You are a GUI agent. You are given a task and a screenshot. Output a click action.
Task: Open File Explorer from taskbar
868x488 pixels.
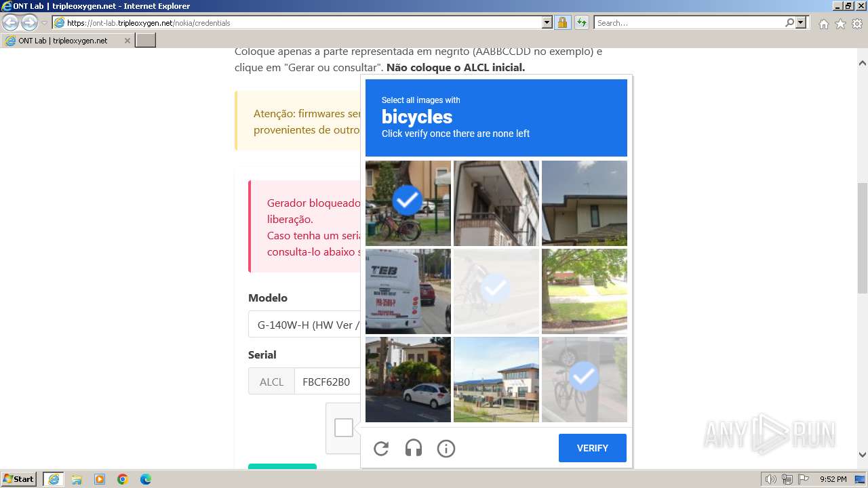[x=77, y=479]
